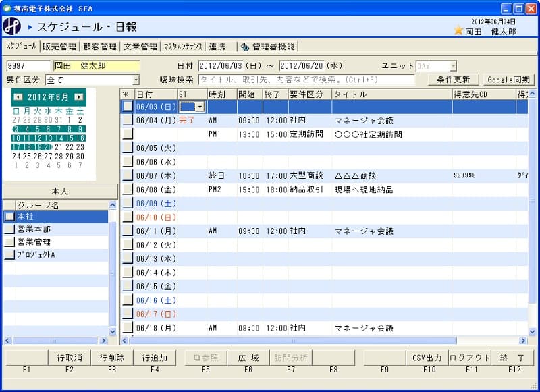Open the 連携 tab

[217, 47]
